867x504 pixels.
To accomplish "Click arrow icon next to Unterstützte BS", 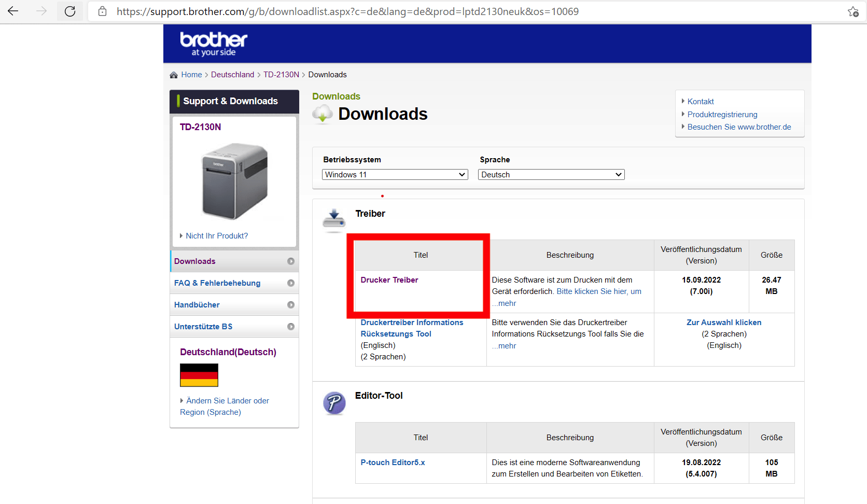I will (291, 327).
